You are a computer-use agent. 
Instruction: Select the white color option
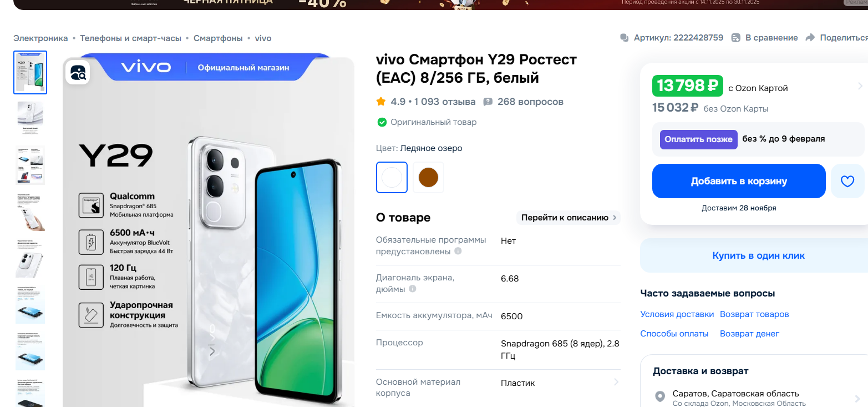click(392, 177)
